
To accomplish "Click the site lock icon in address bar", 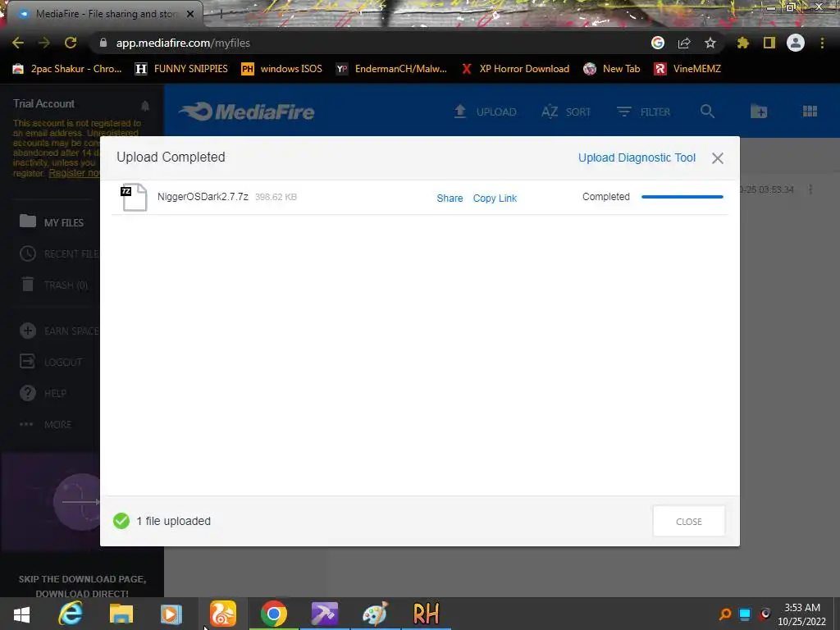I will [x=103, y=43].
